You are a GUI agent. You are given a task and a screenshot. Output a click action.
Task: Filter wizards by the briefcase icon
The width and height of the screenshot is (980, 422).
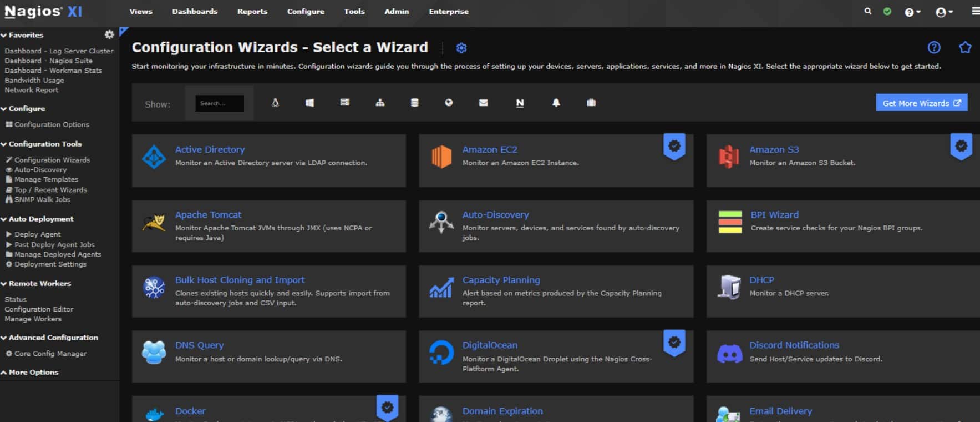click(x=591, y=103)
